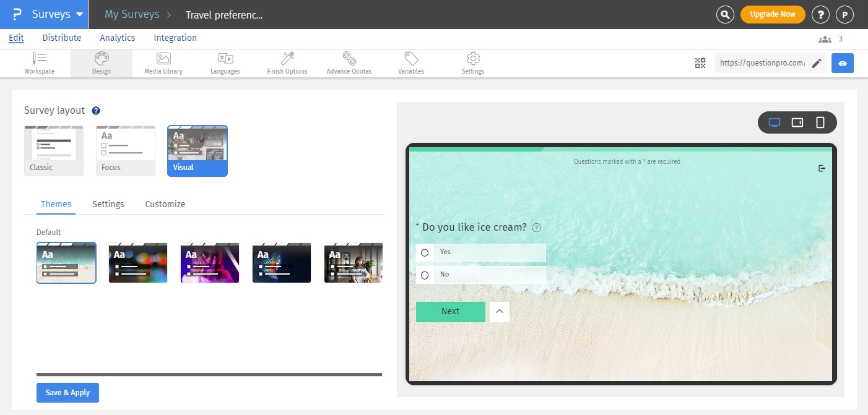
Task: Switch to the Customize tab
Action: click(x=165, y=204)
